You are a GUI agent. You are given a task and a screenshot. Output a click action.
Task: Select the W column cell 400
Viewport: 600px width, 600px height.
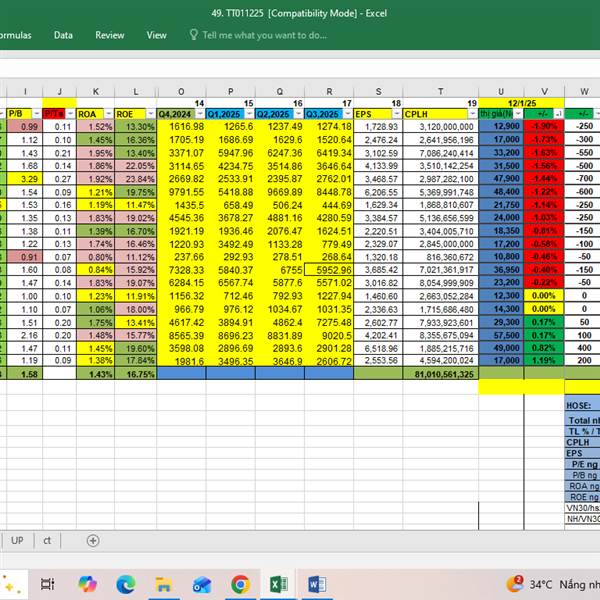pyautogui.click(x=582, y=348)
